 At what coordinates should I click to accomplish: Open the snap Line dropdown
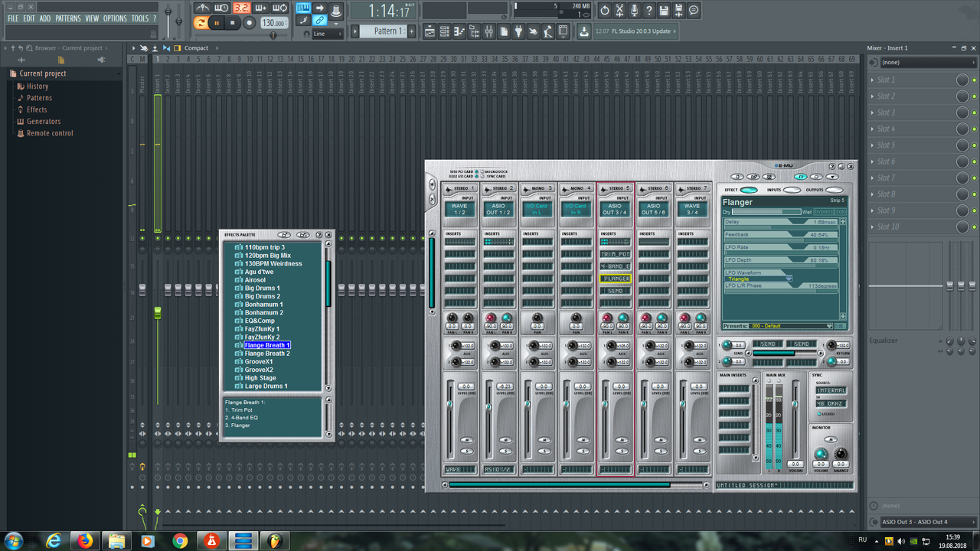329,34
